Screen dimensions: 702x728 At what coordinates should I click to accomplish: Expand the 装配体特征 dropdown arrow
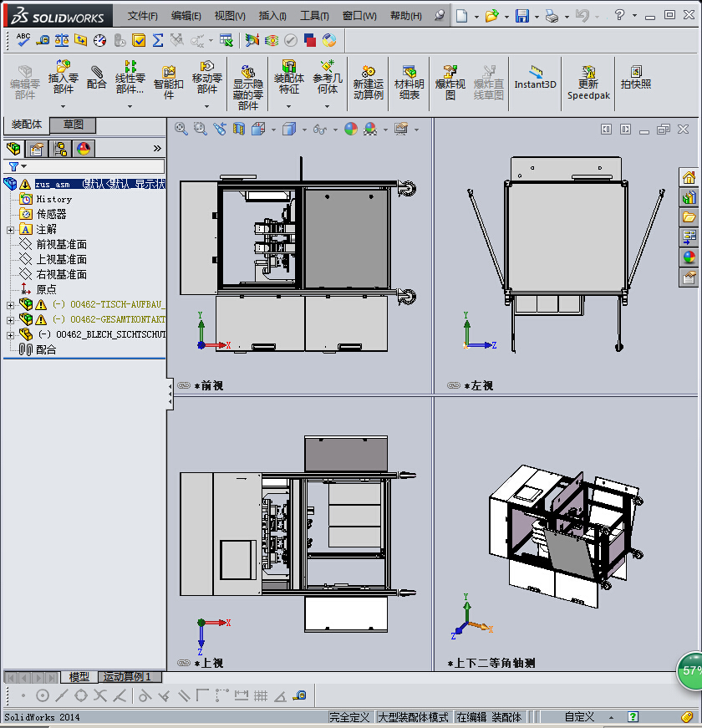(x=288, y=106)
